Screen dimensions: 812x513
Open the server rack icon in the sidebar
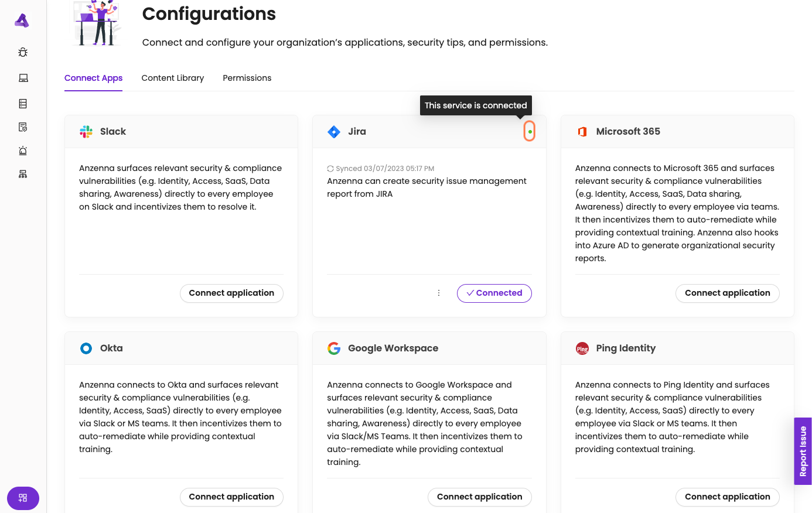23,104
